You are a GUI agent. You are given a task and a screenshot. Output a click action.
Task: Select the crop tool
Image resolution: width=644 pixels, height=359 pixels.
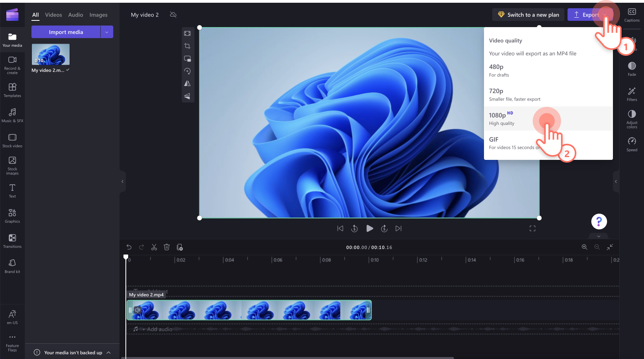coord(188,46)
